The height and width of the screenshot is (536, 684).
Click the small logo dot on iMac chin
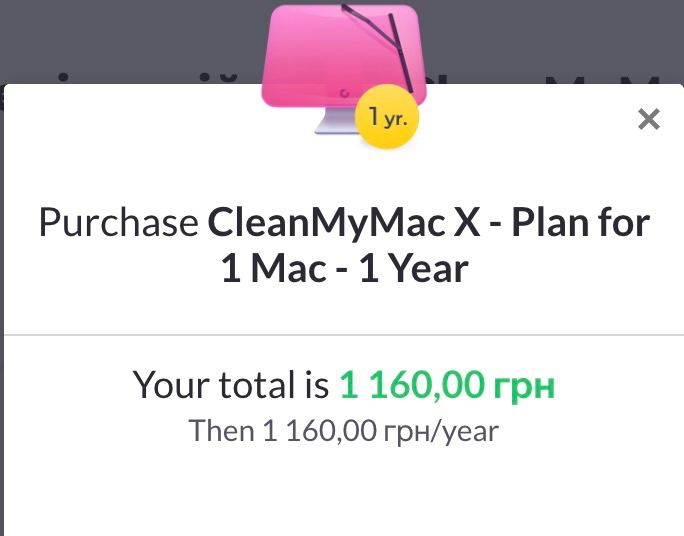[x=344, y=93]
